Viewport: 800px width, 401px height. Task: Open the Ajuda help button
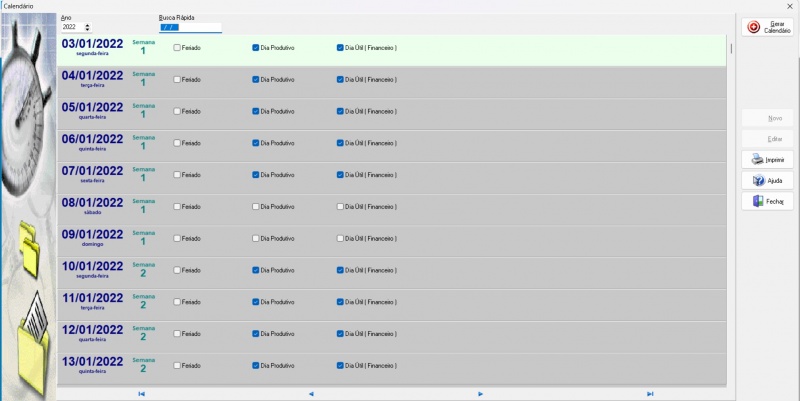click(x=767, y=181)
